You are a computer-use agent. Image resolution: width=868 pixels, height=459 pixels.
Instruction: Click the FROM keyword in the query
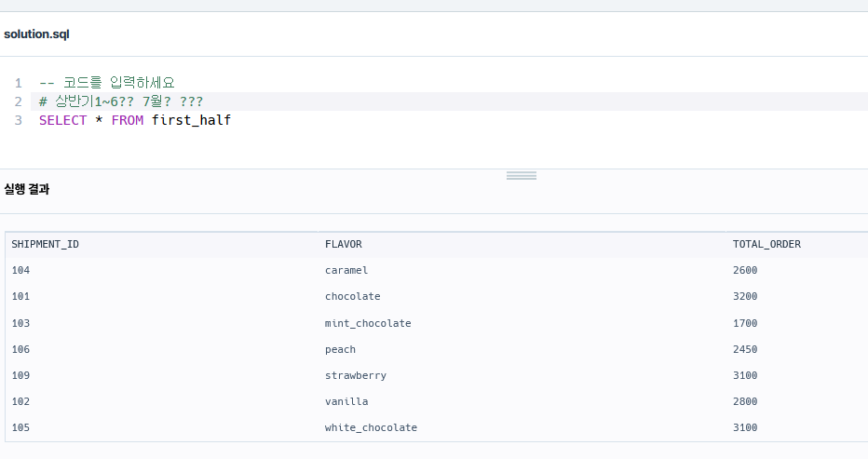point(128,120)
